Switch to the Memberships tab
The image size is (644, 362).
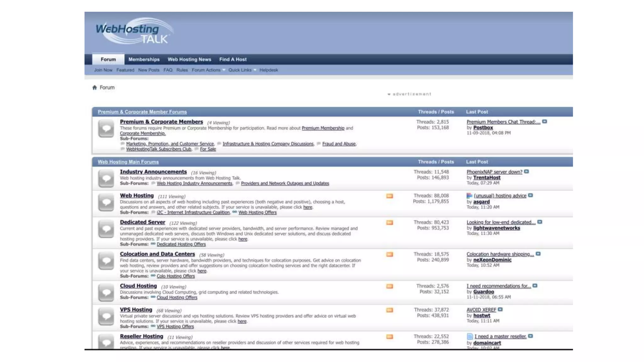pos(144,59)
